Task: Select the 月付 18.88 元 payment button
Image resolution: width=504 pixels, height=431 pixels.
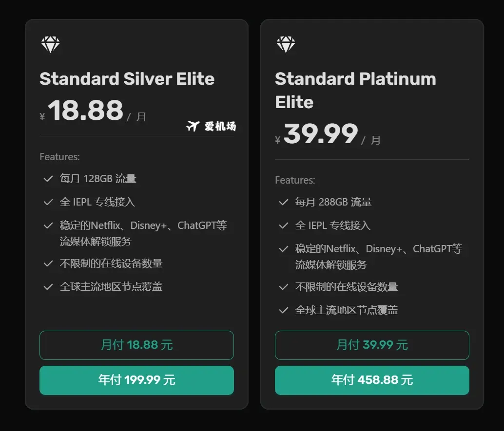Action: click(x=136, y=345)
